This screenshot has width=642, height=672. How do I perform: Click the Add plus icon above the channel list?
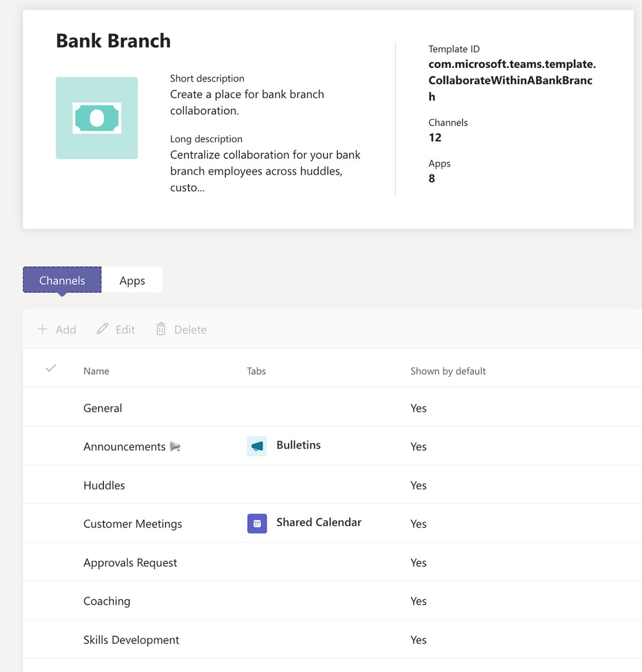42,329
